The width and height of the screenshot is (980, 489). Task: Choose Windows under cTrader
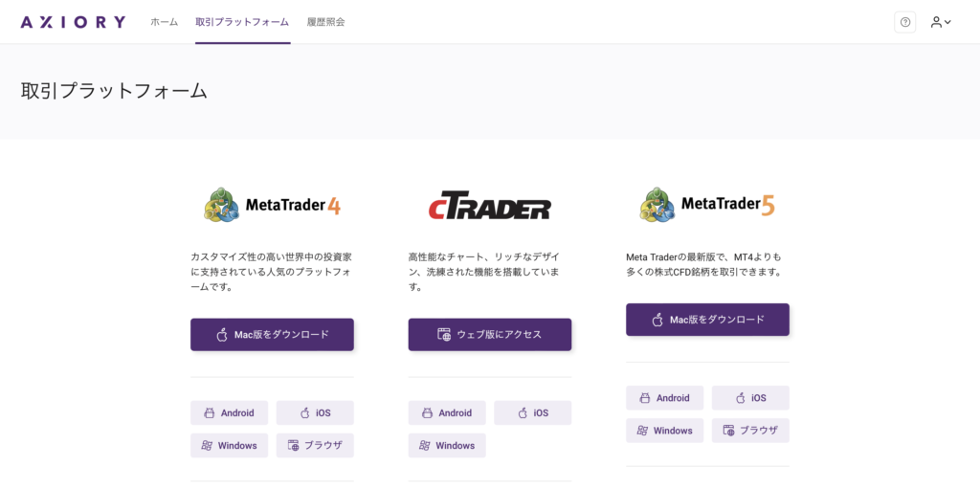pos(447,445)
